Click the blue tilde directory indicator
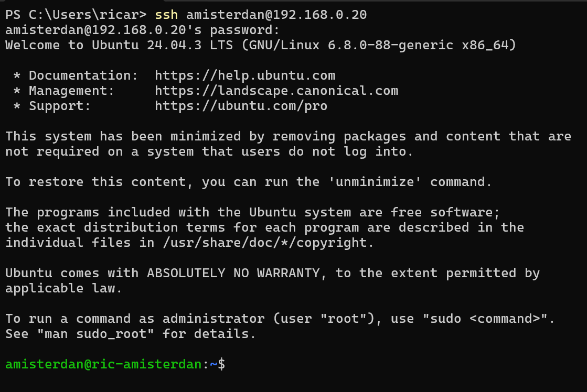This screenshot has width=587, height=392. point(214,364)
